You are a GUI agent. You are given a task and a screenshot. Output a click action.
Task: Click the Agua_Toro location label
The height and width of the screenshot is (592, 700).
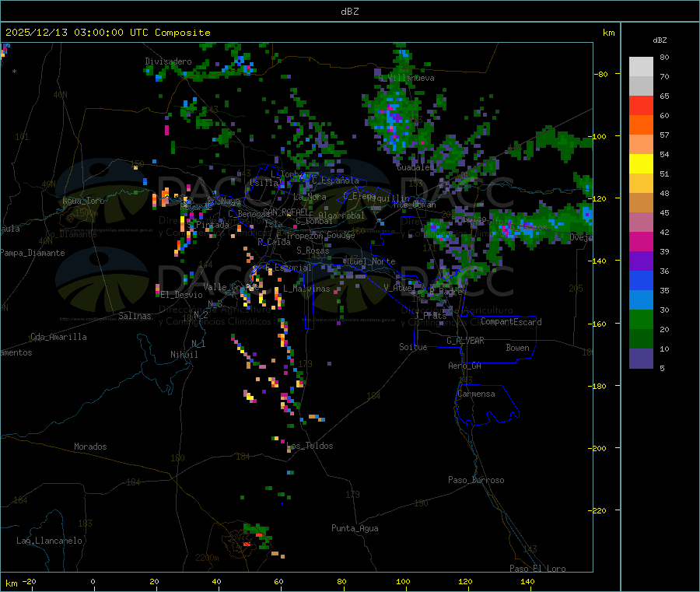pos(83,201)
